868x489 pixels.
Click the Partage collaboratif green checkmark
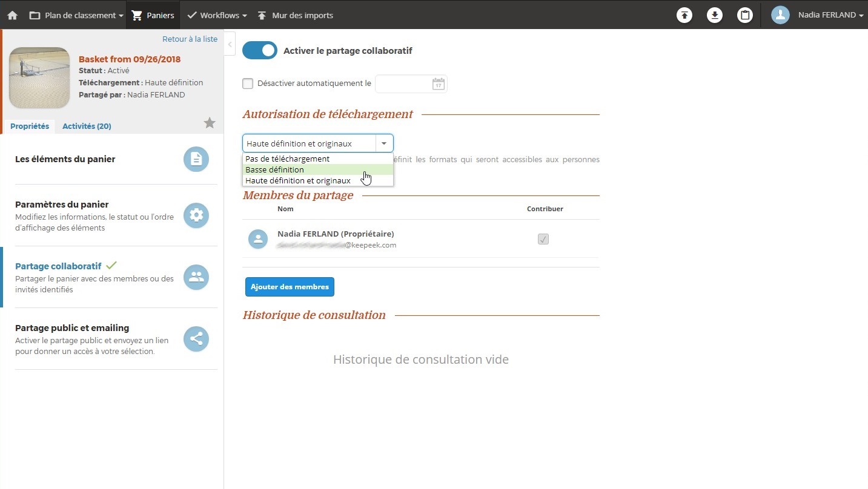[x=111, y=265]
